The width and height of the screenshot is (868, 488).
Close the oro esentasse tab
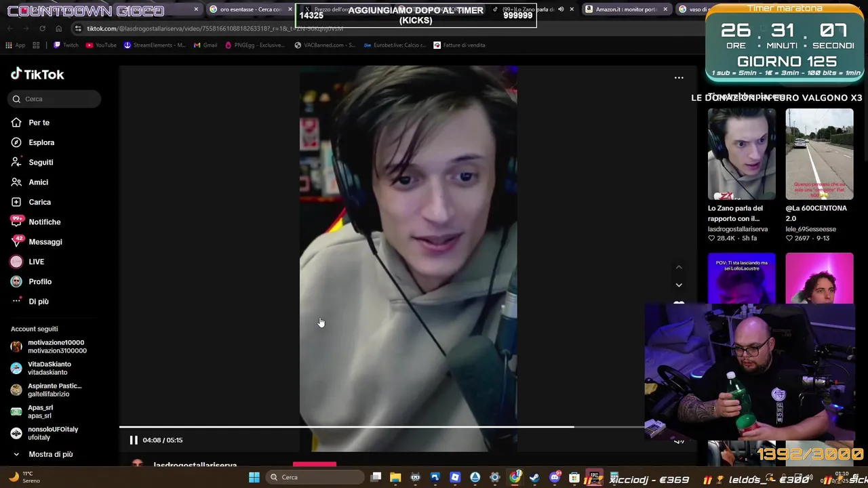(290, 9)
